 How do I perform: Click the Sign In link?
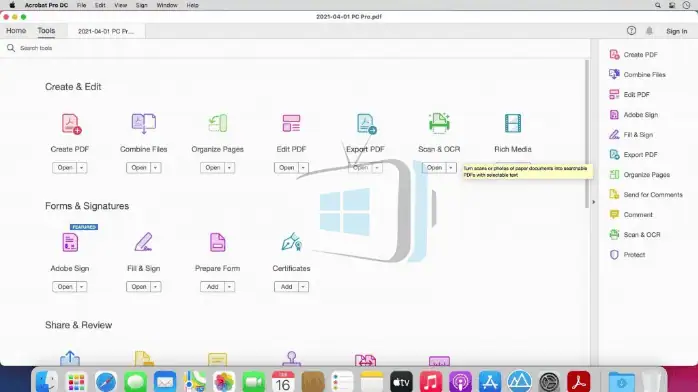point(677,31)
